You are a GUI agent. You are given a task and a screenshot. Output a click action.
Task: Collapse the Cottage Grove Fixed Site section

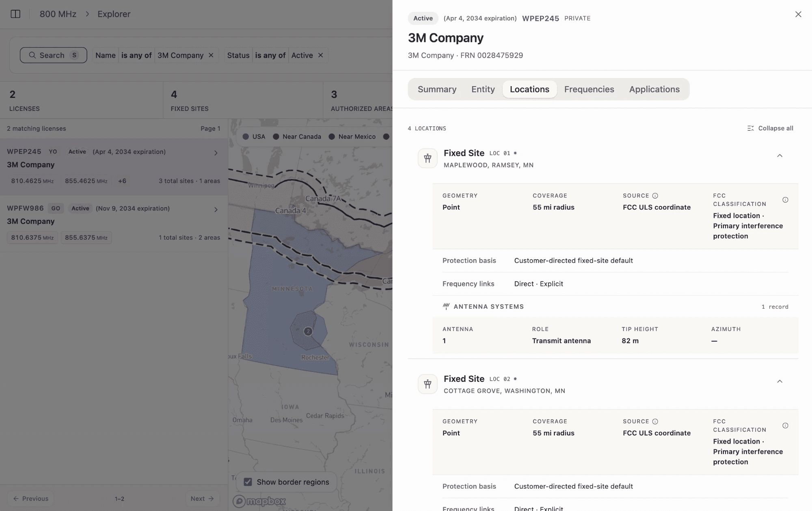tap(780, 381)
